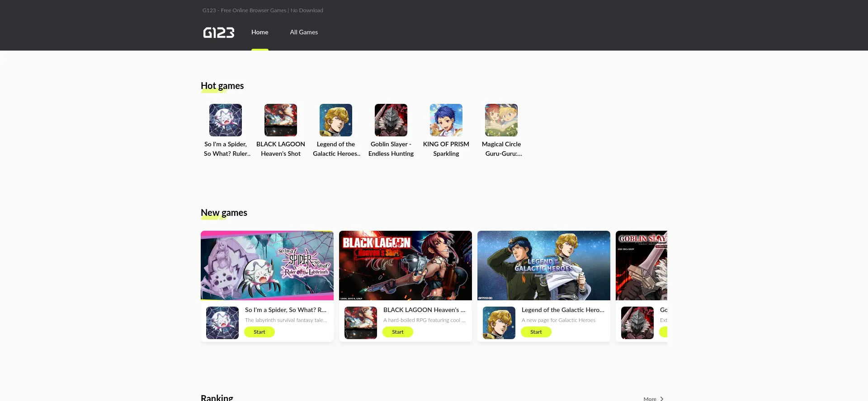Screen dimensions: 868x401
Task: Click the New games heading
Action: [224, 213]
